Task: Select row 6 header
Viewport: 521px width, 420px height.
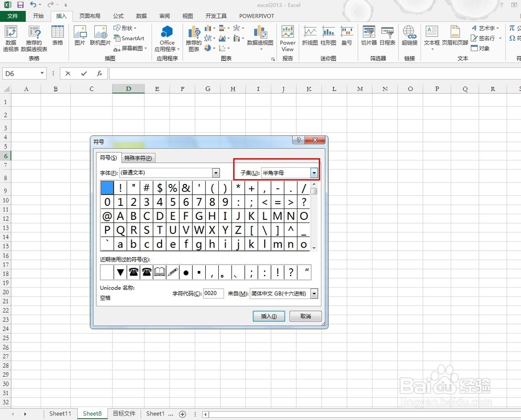Action: point(6,155)
